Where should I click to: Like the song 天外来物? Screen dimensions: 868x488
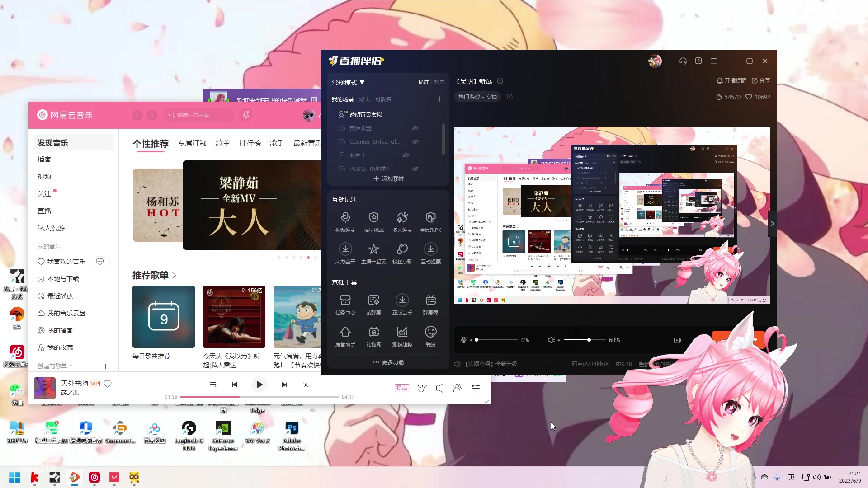pos(108,384)
